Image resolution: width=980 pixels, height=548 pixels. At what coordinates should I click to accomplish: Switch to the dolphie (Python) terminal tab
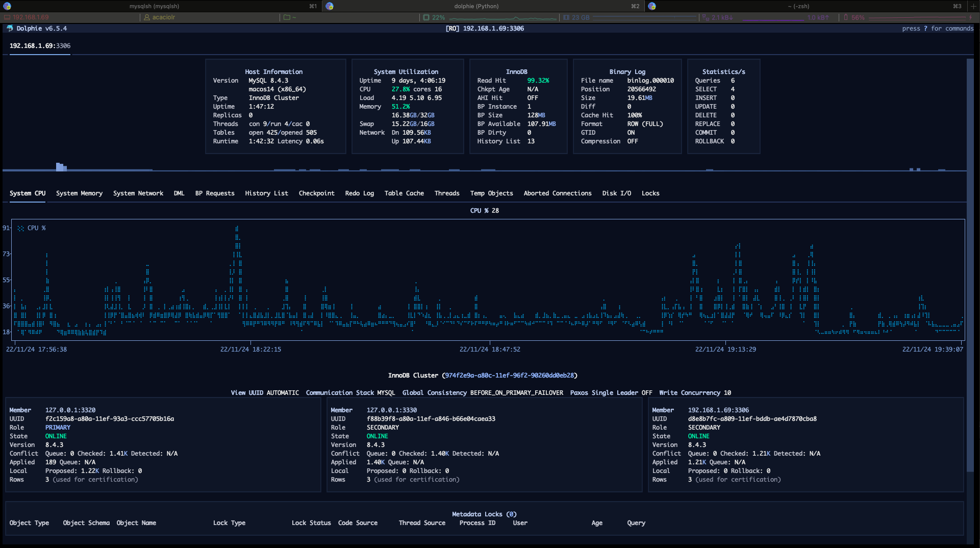(x=484, y=6)
